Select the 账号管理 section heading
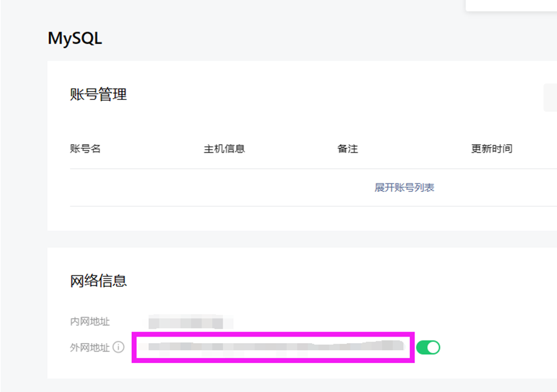 tap(99, 94)
